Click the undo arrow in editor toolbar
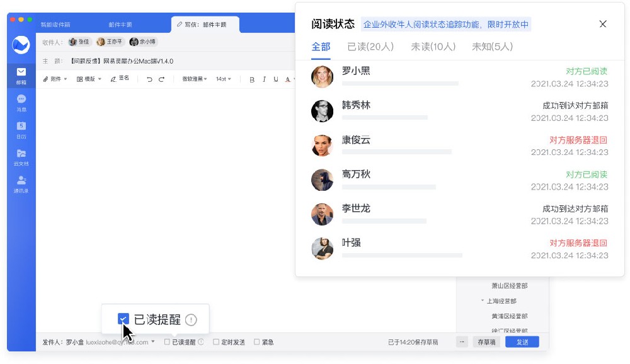Screen dimensions: 630x364 [x=149, y=79]
